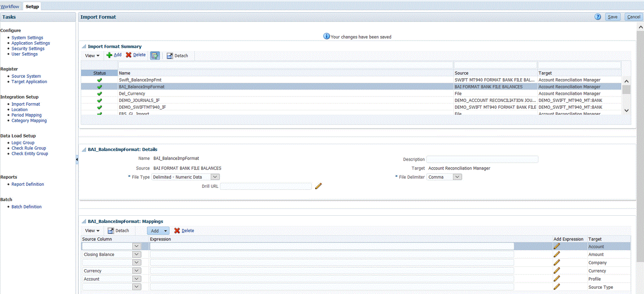Click the red X Delete icon in Import Format Summary

pos(129,55)
